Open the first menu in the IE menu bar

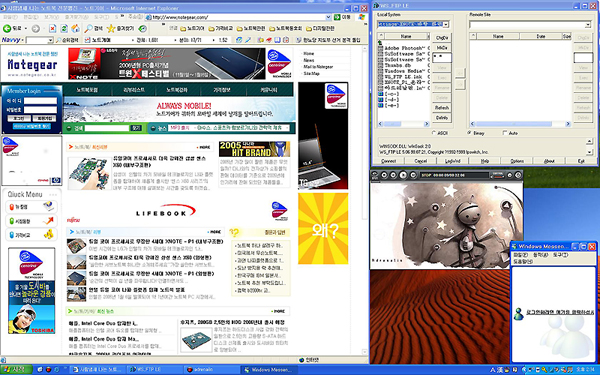[10, 17]
